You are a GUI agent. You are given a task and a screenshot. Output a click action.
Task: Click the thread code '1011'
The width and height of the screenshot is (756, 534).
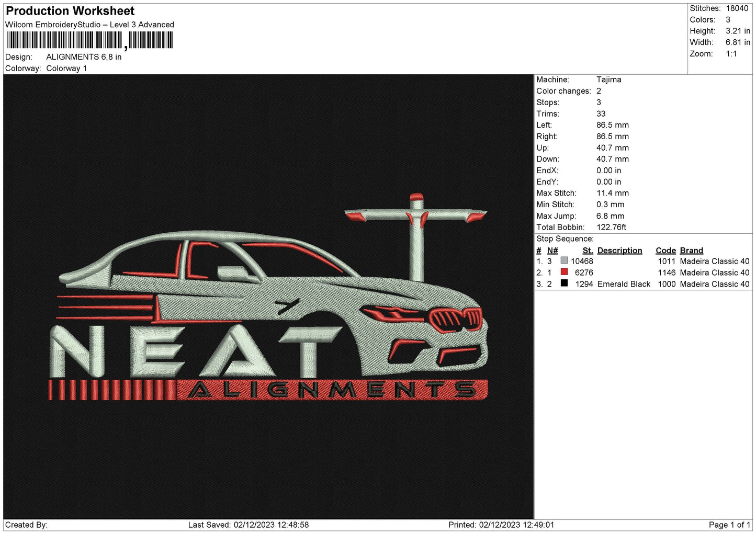(667, 262)
